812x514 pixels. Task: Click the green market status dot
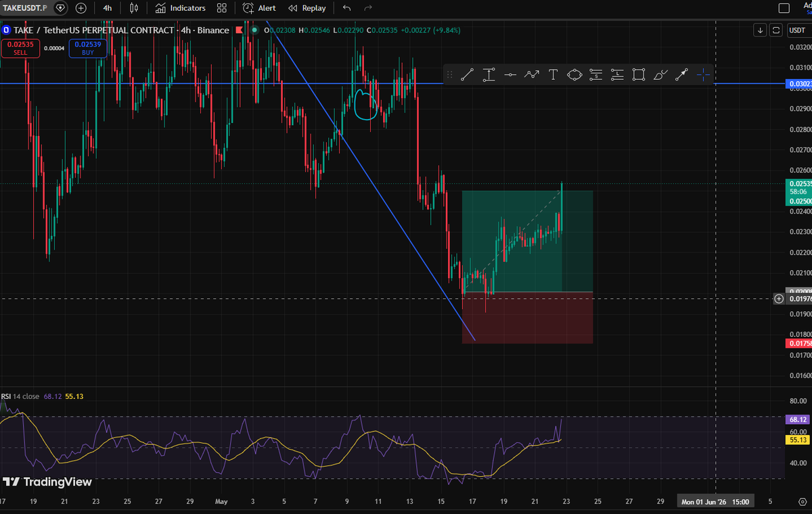(x=254, y=30)
